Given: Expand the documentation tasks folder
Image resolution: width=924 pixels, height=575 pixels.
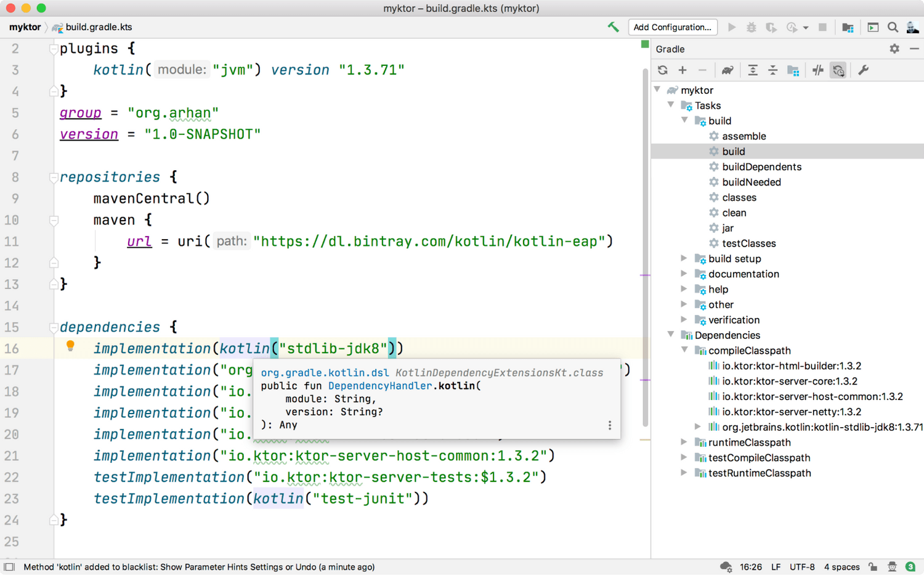Looking at the screenshot, I should point(684,274).
